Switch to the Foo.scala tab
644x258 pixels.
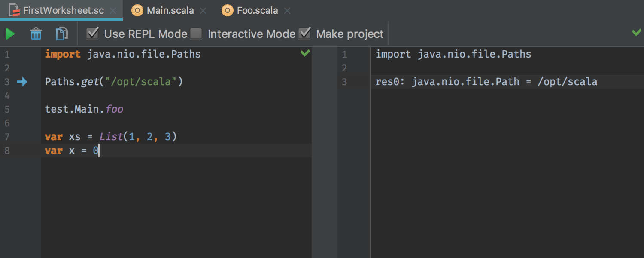[258, 10]
